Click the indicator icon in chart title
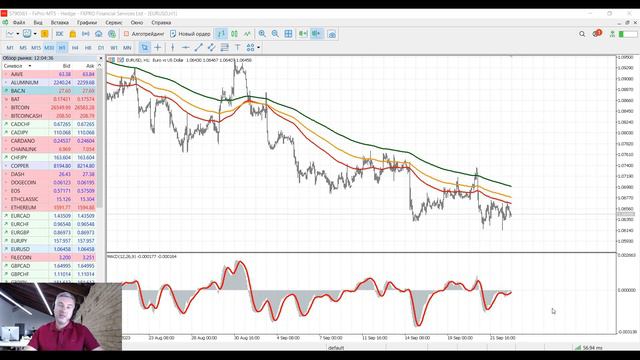640x360 pixels. click(x=120, y=60)
